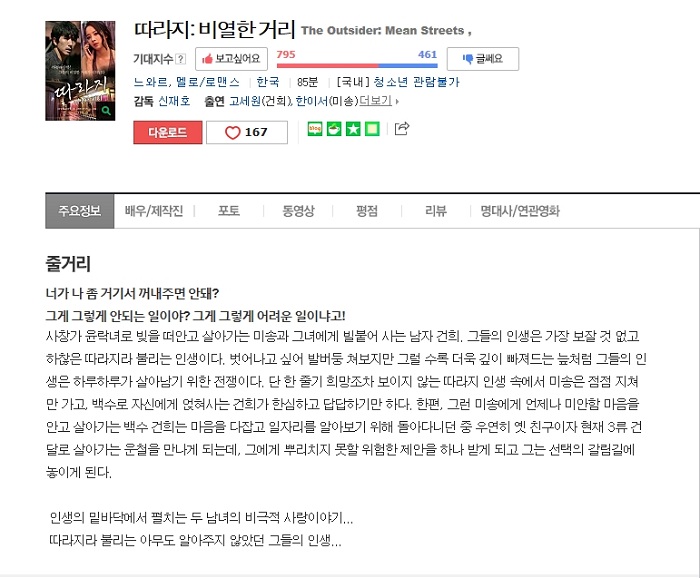Vote thumbs down 글쎄요
This screenshot has width=700, height=578.
[483, 59]
